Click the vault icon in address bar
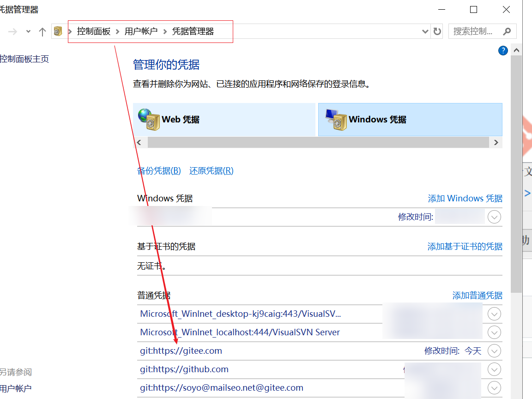The height and width of the screenshot is (399, 532). coord(58,31)
